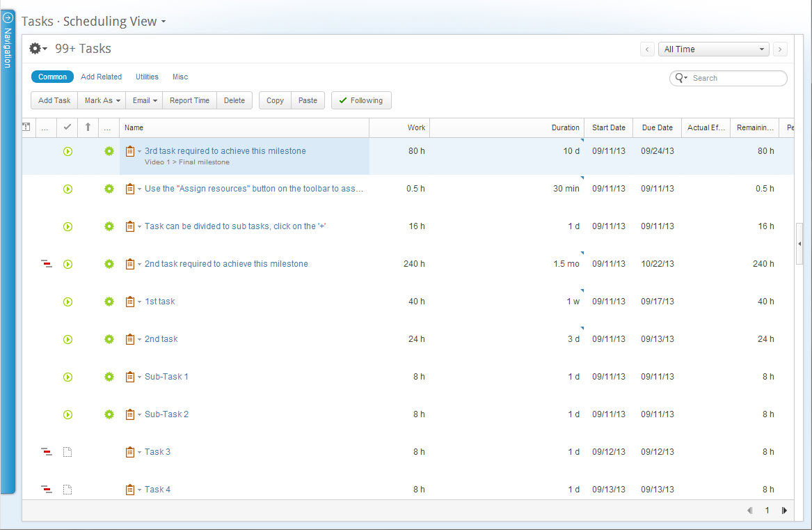Open the All Time range dropdown
This screenshot has width=812, height=530.
(x=714, y=49)
